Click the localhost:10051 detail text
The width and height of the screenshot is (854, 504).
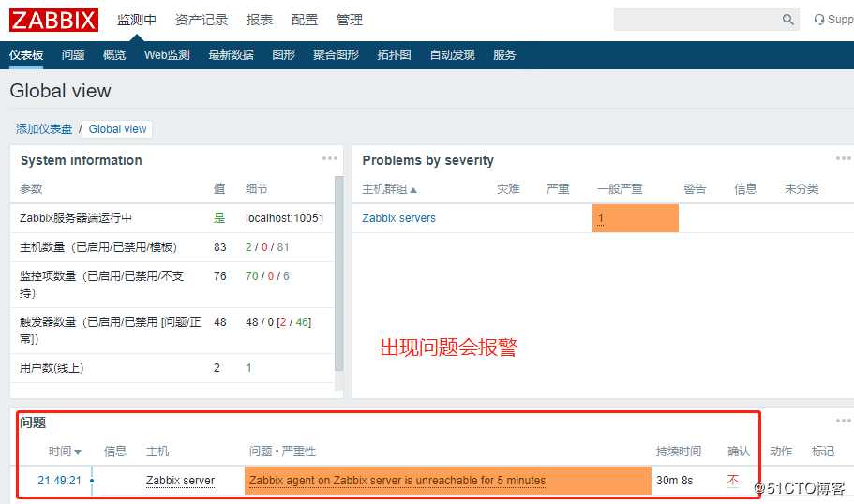tap(285, 218)
